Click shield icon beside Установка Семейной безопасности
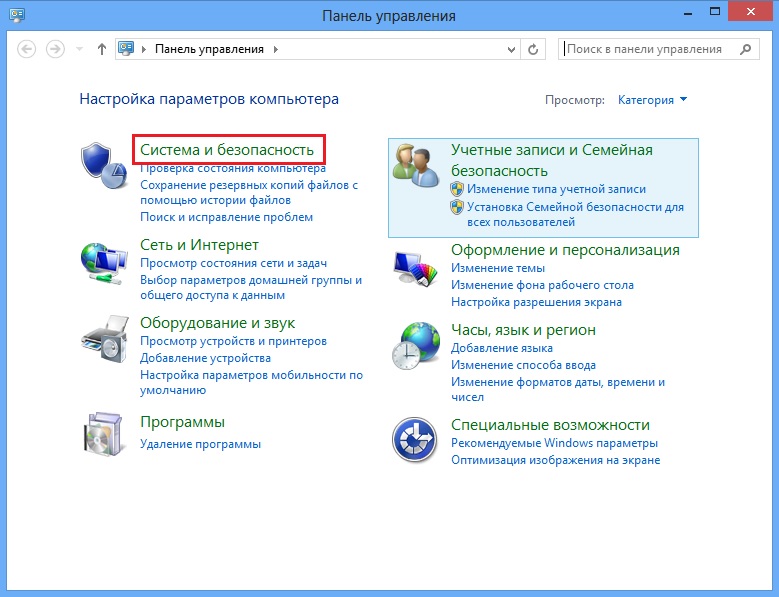Viewport: 779px width, 597px height. coord(457,207)
